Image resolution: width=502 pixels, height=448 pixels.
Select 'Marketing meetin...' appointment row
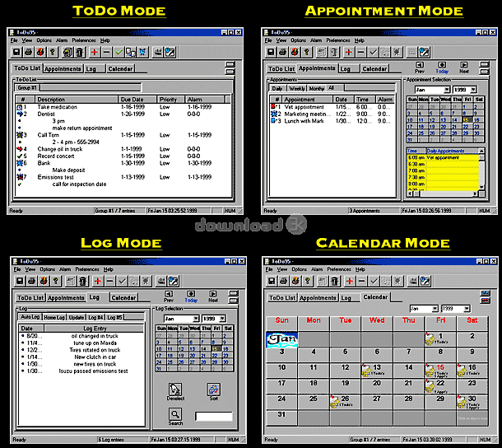(x=332, y=114)
